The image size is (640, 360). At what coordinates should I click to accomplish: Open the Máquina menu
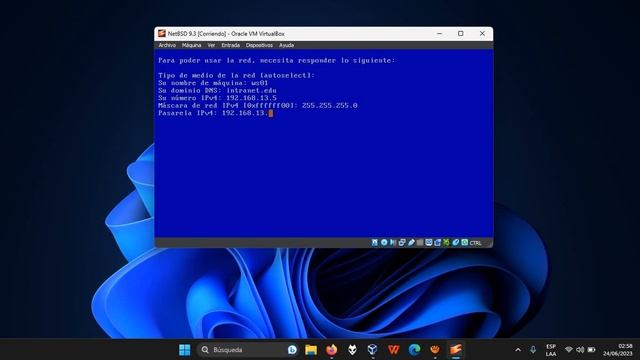tap(191, 45)
